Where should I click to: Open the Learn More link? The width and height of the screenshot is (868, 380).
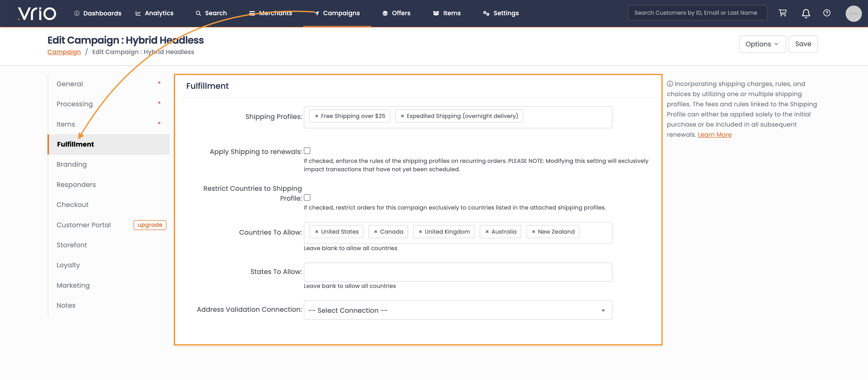click(x=714, y=135)
